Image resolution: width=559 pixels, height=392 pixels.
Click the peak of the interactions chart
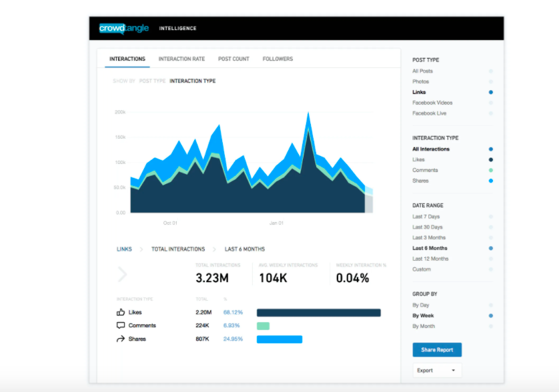(x=308, y=114)
